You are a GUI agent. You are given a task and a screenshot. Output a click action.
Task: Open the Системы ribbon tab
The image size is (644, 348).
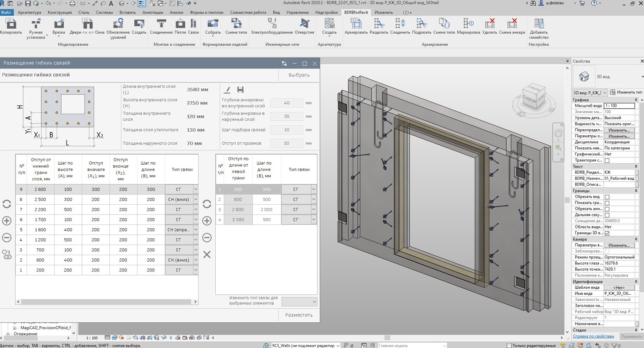point(104,12)
